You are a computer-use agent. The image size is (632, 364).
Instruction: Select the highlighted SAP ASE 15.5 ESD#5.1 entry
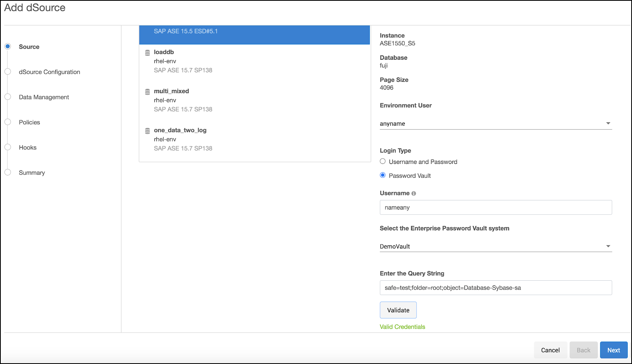pyautogui.click(x=254, y=35)
